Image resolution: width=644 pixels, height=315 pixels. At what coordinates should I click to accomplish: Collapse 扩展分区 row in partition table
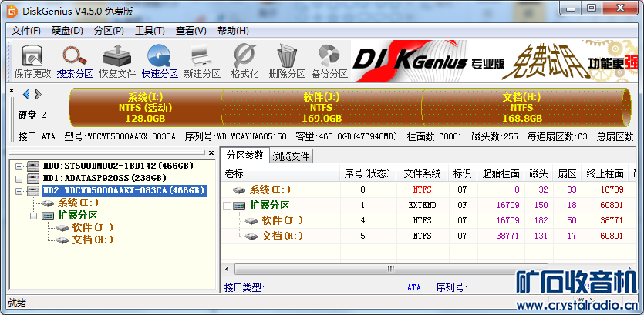[x=227, y=206]
